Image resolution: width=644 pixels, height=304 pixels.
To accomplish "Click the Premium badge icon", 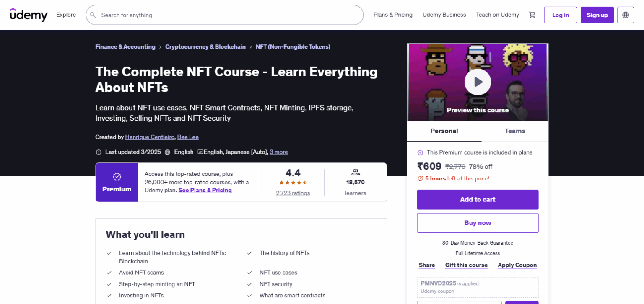I will click(117, 177).
